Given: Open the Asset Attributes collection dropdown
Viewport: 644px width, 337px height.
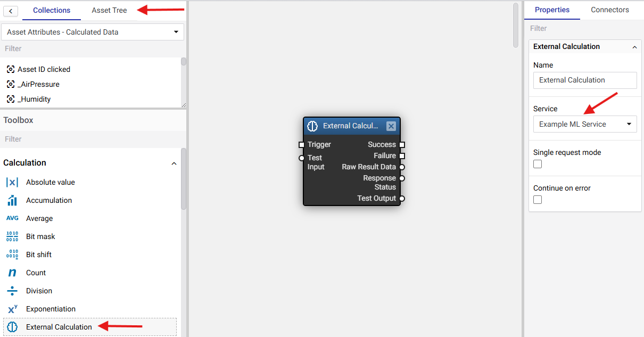Looking at the screenshot, I should (93, 32).
